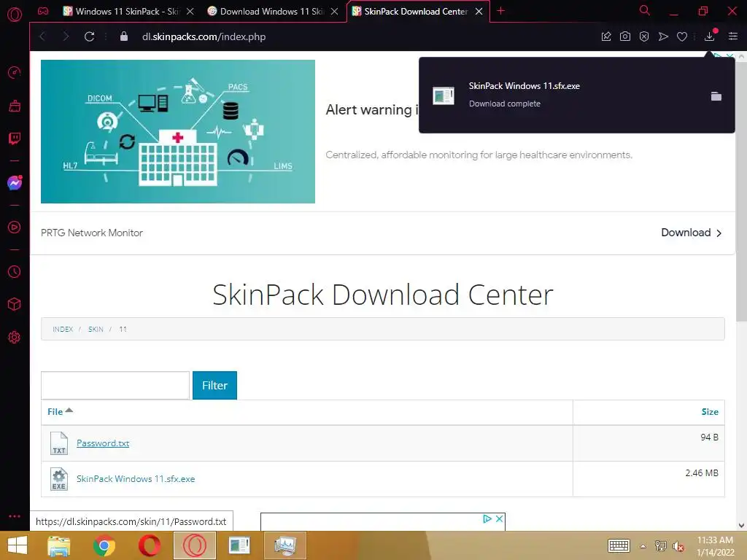Image resolution: width=747 pixels, height=560 pixels.
Task: Expand hidden tray icons arrow
Action: [x=643, y=546]
